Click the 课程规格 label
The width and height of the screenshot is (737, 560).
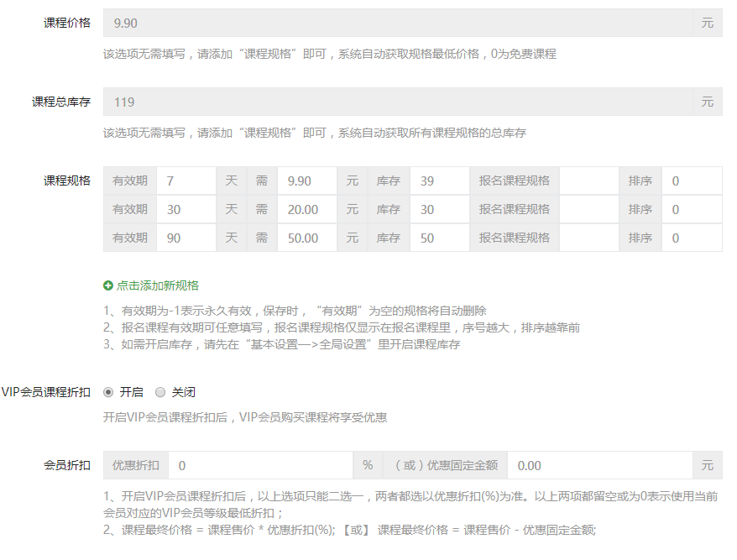[67, 181]
